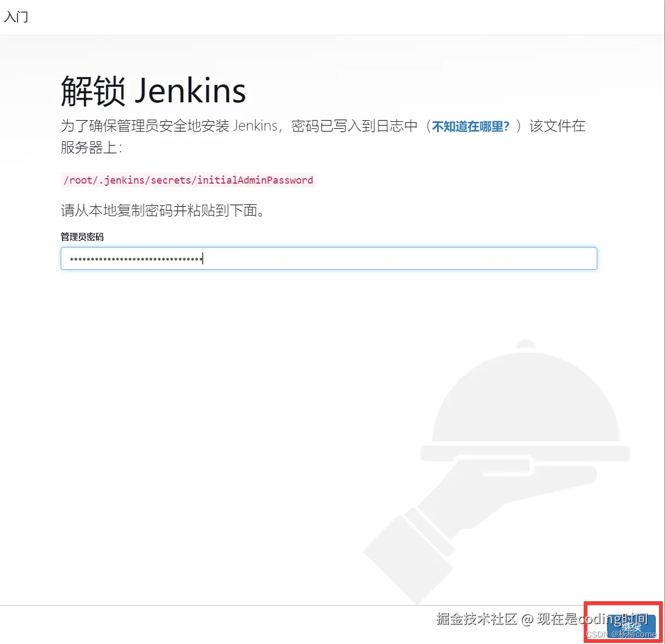Image resolution: width=665 pixels, height=644 pixels.
Task: Click the blue 继续 continue button
Action: coord(631,626)
